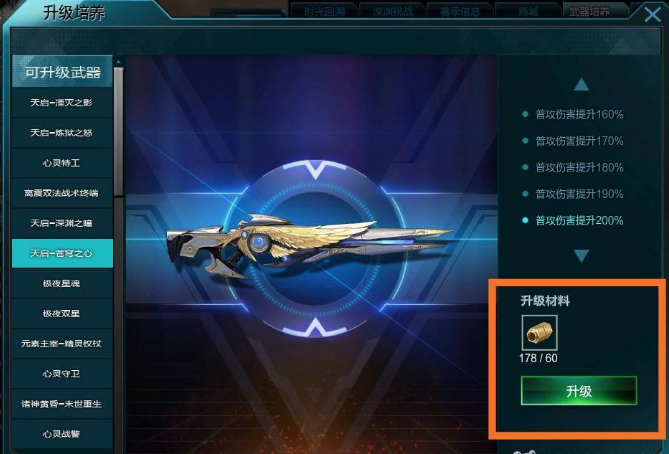Click the gold upgrade material icon

point(539,333)
